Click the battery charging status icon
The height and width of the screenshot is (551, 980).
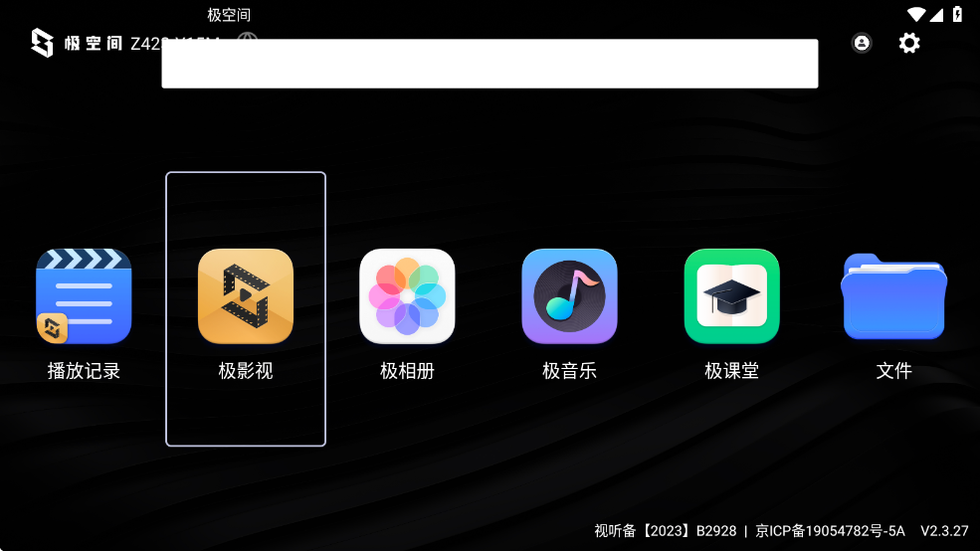coord(957,14)
